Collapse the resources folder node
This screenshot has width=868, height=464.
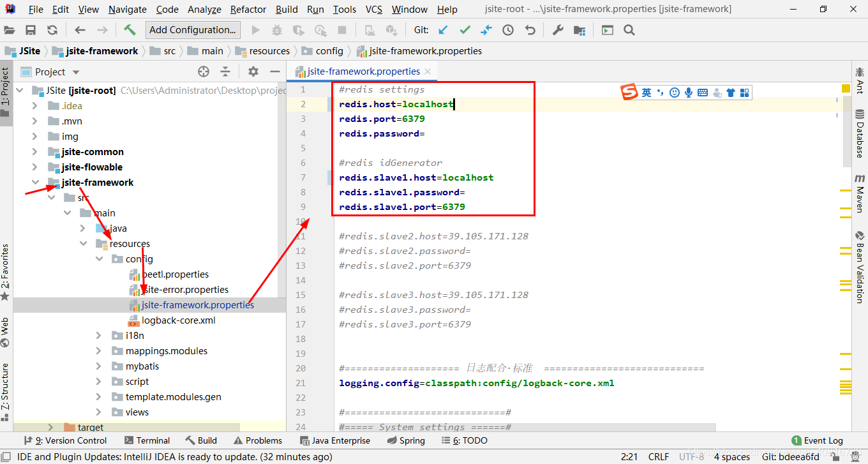tap(83, 244)
